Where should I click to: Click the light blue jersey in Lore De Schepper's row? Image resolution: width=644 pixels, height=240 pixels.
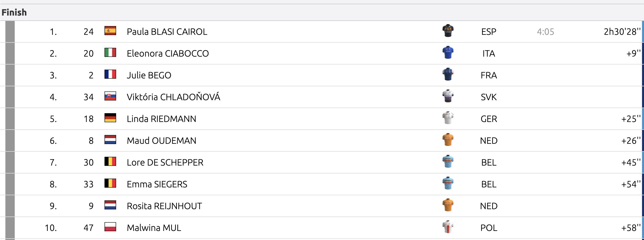[448, 162]
